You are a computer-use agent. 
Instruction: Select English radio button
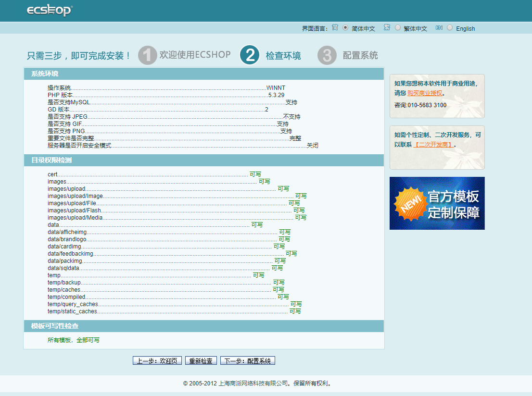(450, 28)
